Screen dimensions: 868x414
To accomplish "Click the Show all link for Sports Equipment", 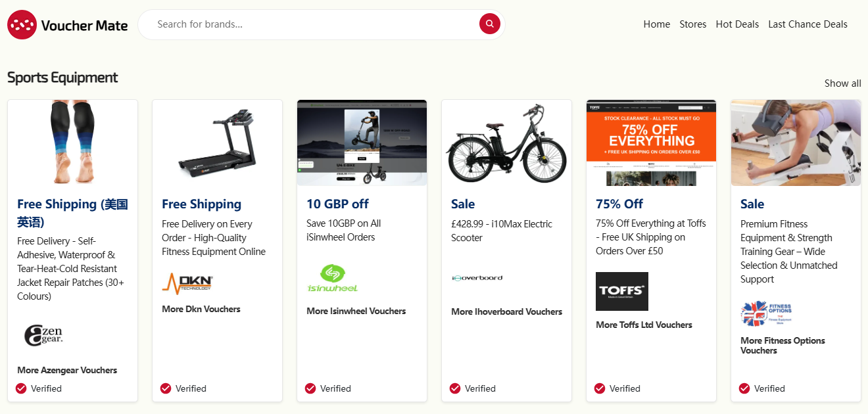I will tap(842, 83).
